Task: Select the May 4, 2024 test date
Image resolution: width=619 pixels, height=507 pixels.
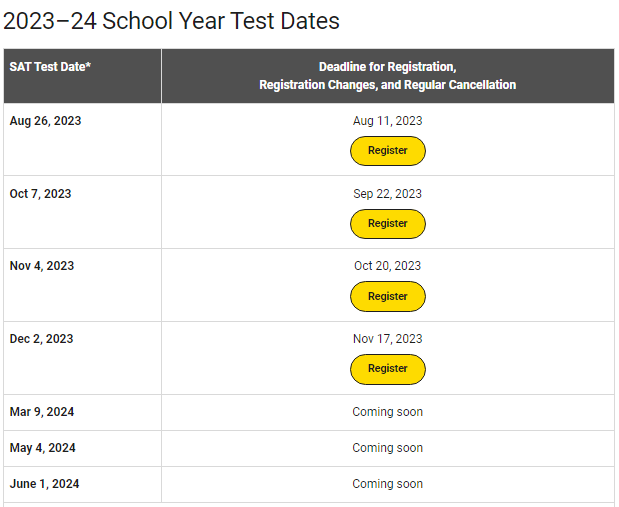Action: (x=43, y=448)
